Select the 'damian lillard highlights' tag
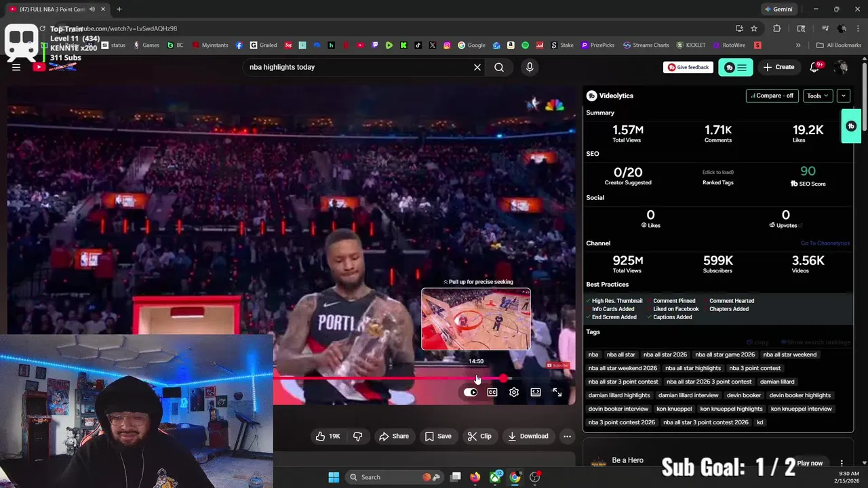The height and width of the screenshot is (488, 868). click(x=619, y=395)
